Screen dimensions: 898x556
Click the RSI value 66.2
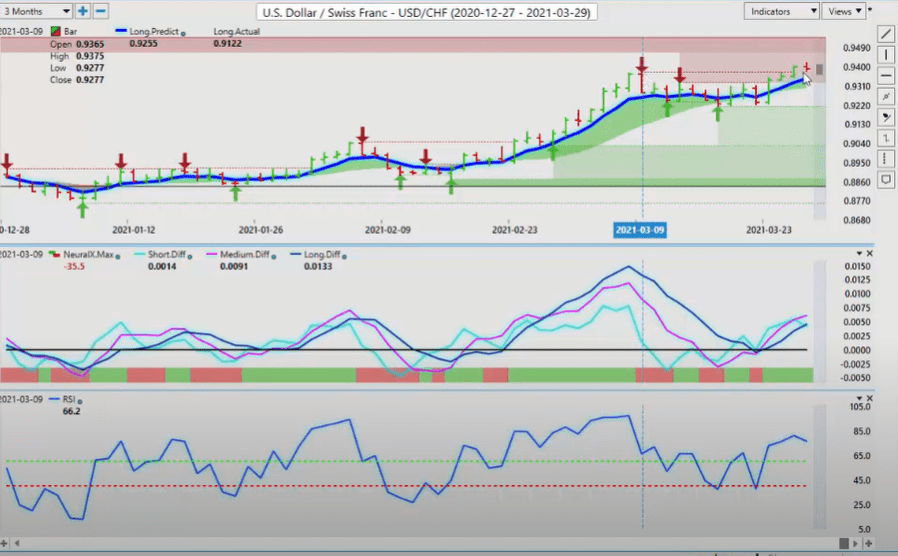pos(71,411)
